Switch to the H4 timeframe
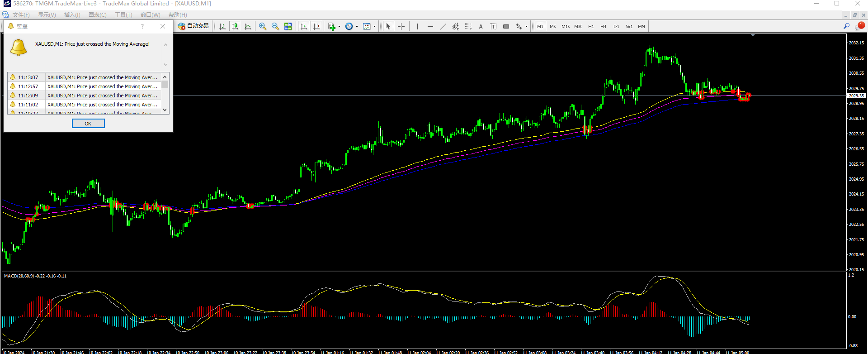This screenshot has width=868, height=354. 604,26
